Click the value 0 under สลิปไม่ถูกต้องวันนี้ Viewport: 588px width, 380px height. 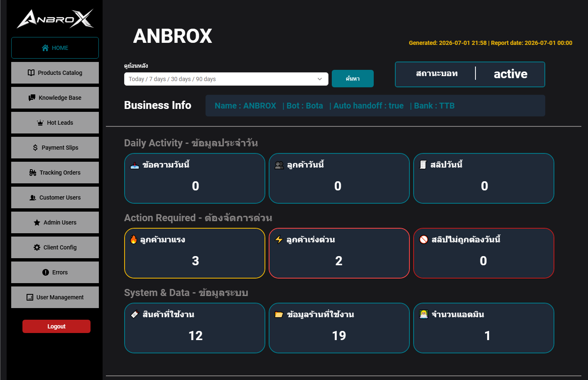tap(483, 261)
